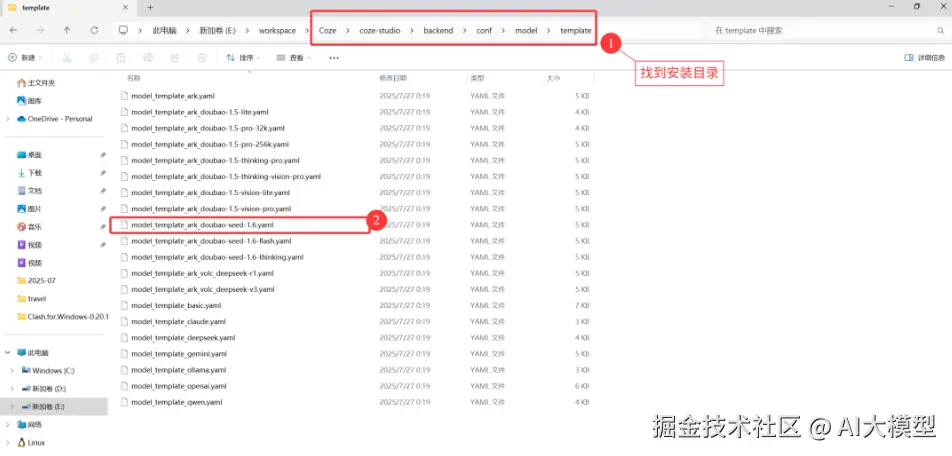
Task: Select model_template_openai.yaml
Action: point(178,386)
